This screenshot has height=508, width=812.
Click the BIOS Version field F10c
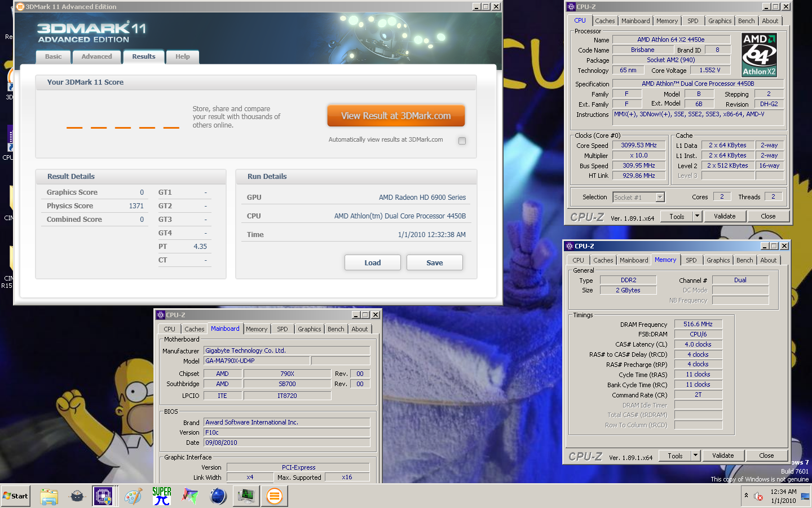286,432
